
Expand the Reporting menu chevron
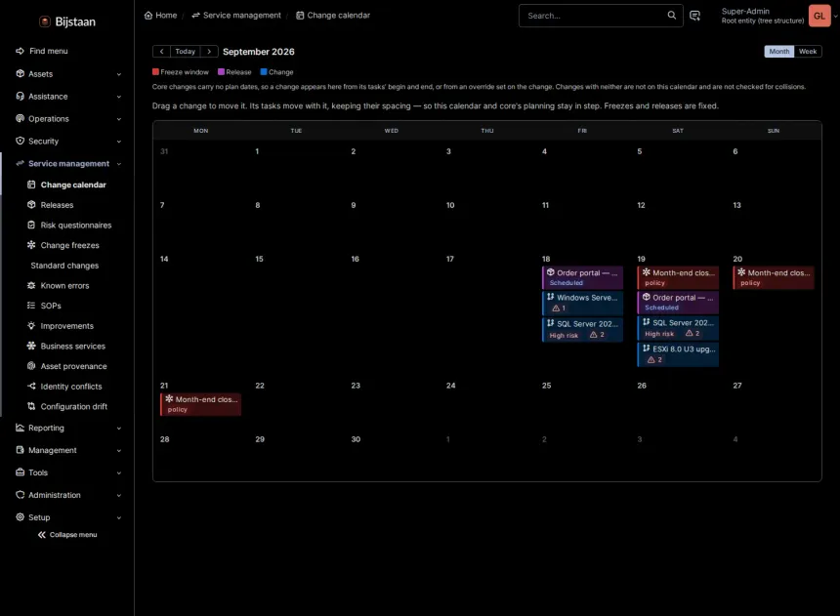click(x=119, y=429)
